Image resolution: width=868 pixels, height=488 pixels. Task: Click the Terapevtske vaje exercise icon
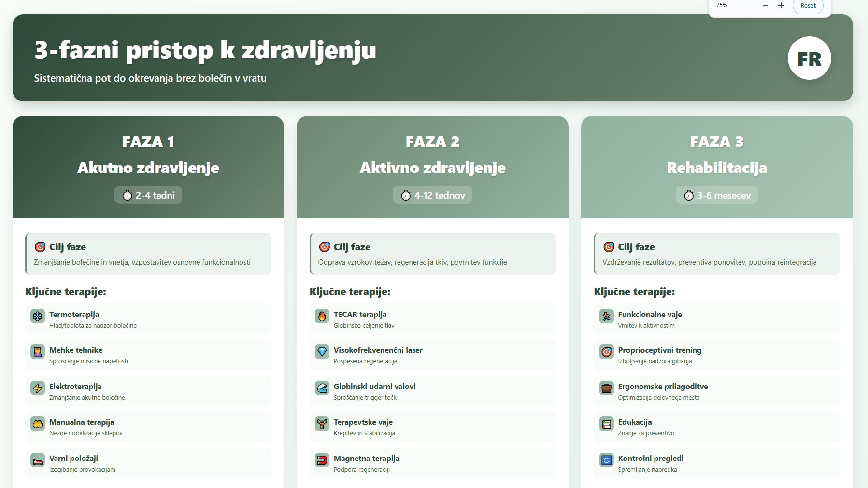pyautogui.click(x=322, y=424)
